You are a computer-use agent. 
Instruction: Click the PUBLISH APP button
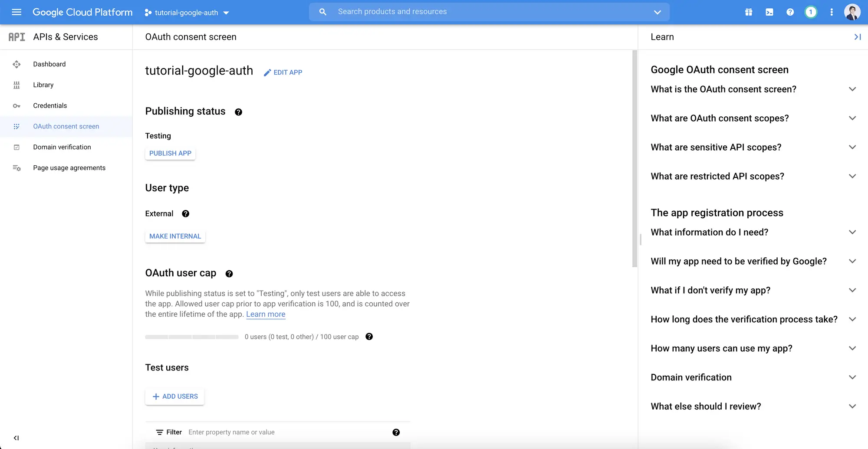(170, 153)
